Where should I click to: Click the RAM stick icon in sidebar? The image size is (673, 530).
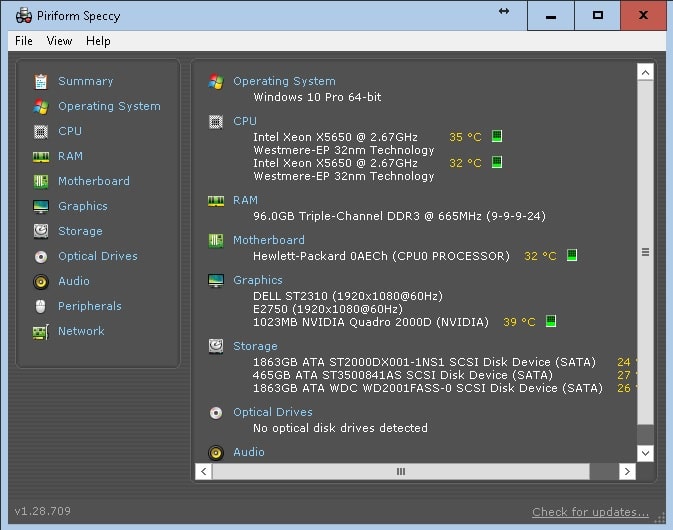pos(41,157)
